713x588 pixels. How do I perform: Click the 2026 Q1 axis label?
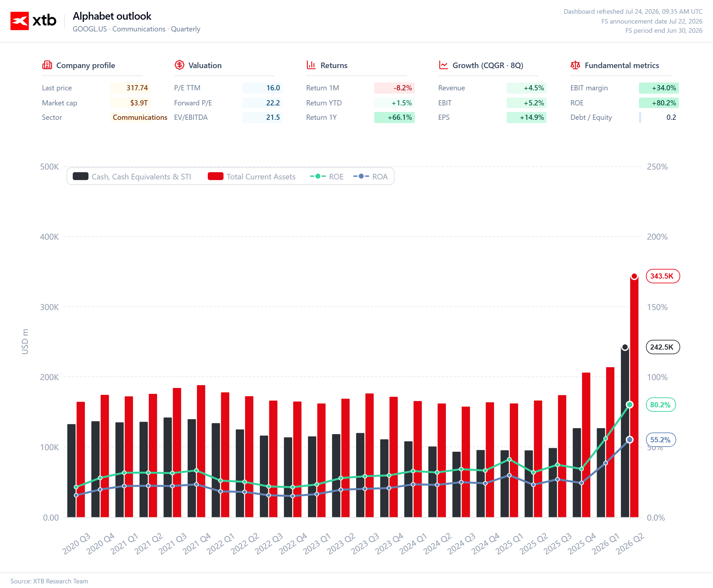(606, 543)
